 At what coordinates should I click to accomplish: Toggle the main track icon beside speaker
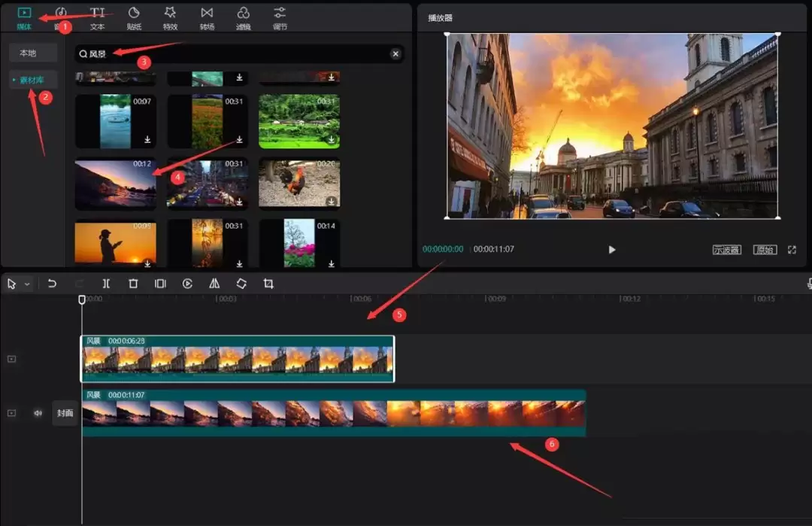click(x=11, y=413)
